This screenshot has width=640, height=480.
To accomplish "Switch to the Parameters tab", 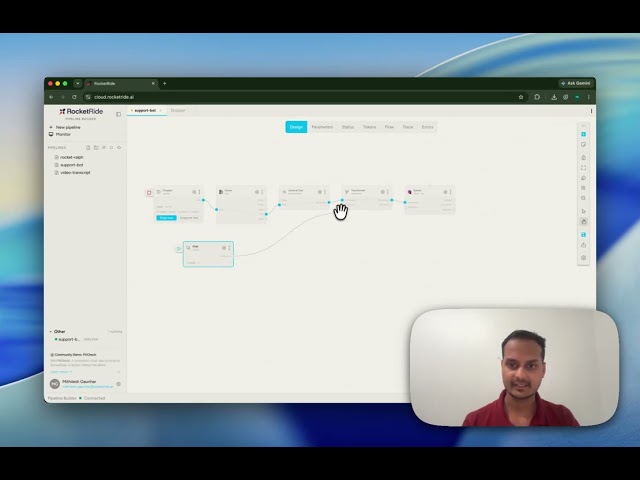I will point(322,127).
